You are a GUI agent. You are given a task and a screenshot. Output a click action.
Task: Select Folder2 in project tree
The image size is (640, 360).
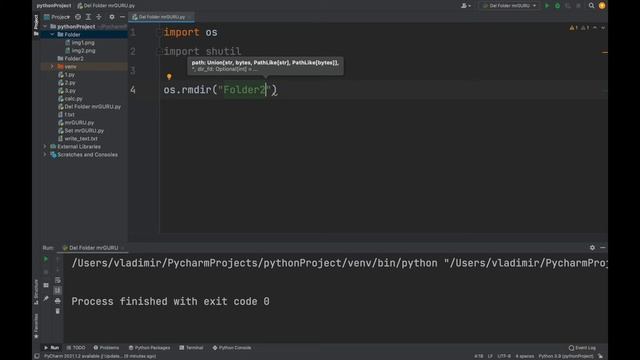pos(70,58)
